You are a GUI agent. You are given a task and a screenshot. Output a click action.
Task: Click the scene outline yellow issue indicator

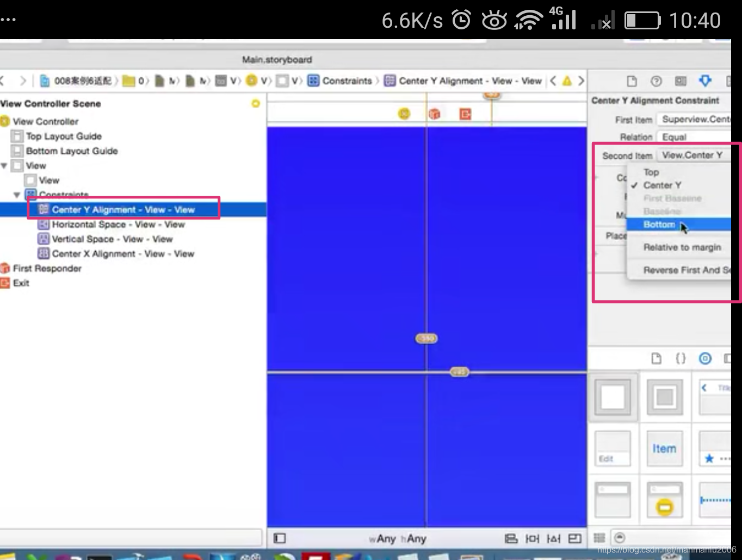pos(256,103)
